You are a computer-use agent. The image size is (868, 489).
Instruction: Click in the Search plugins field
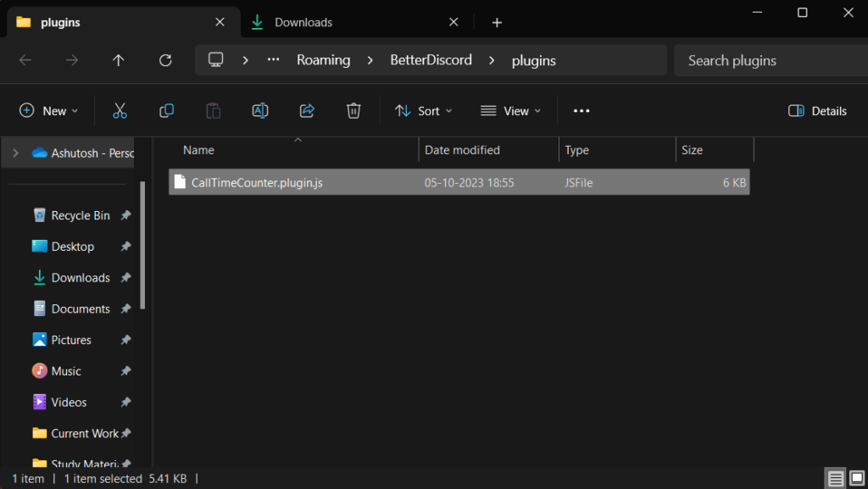tap(763, 60)
